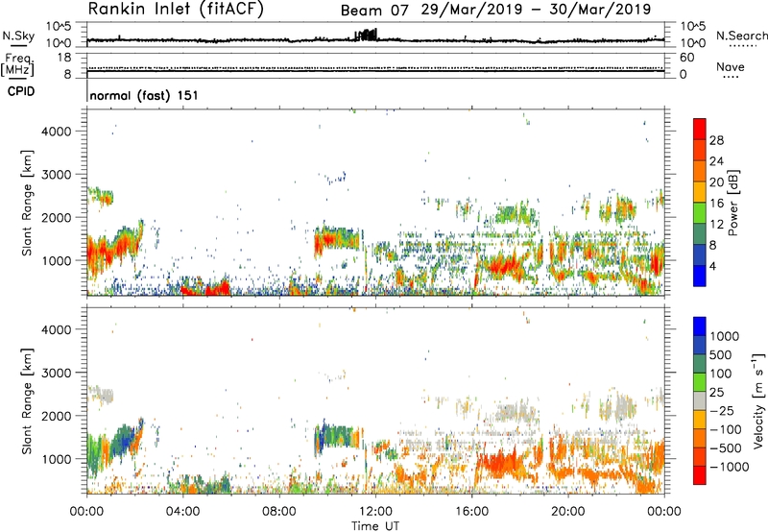Click the 'N.Sky' axis label
This screenshot has width=768, height=532.
[18, 36]
